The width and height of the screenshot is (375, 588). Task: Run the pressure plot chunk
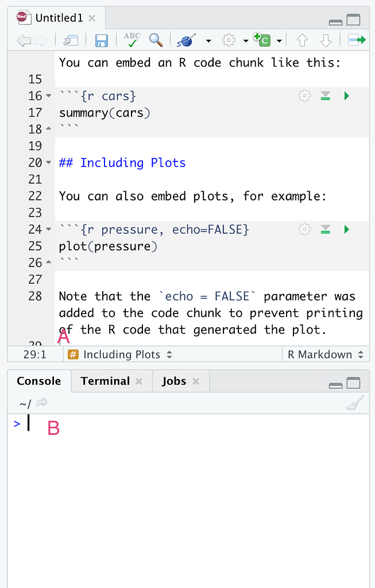click(346, 229)
